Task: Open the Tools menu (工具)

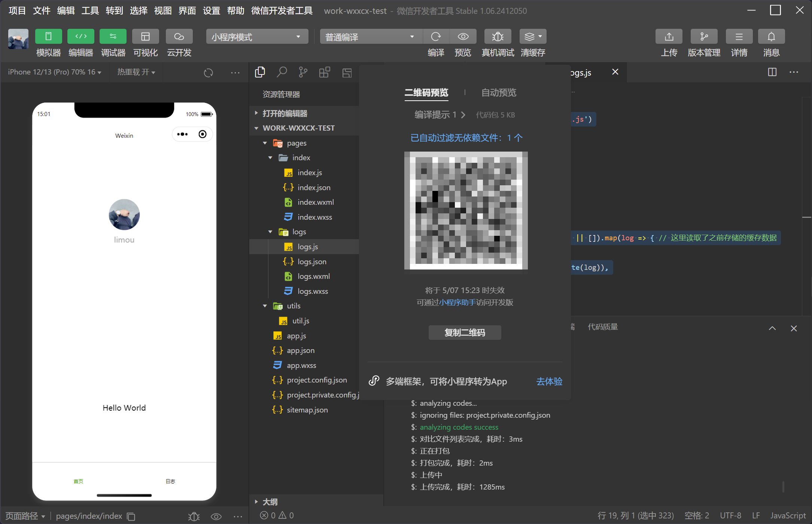Action: (x=90, y=10)
